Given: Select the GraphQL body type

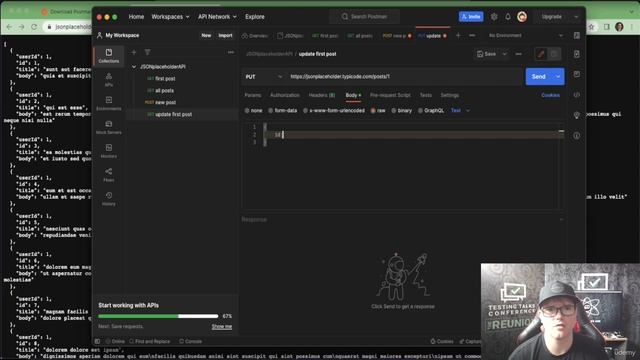Looking at the screenshot, I should click(431, 111).
